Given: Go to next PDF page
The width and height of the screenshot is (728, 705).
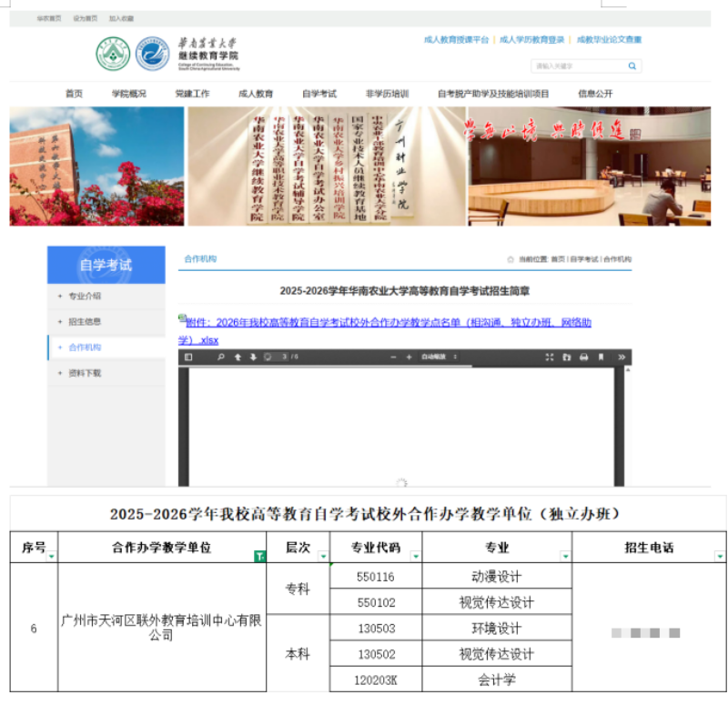Looking at the screenshot, I should click(x=253, y=357).
